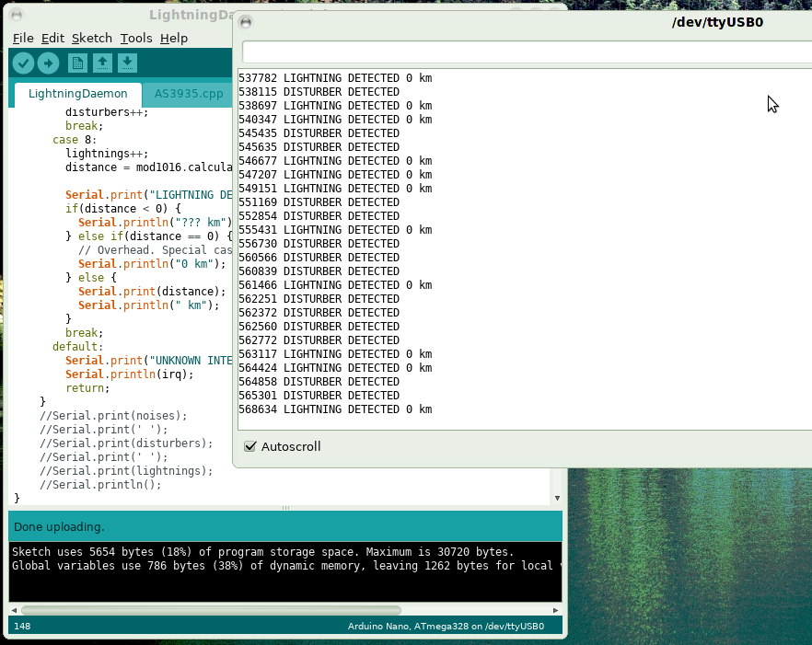The image size is (812, 645).
Task: Click the Open sketch up-arrow icon
Action: (x=102, y=63)
